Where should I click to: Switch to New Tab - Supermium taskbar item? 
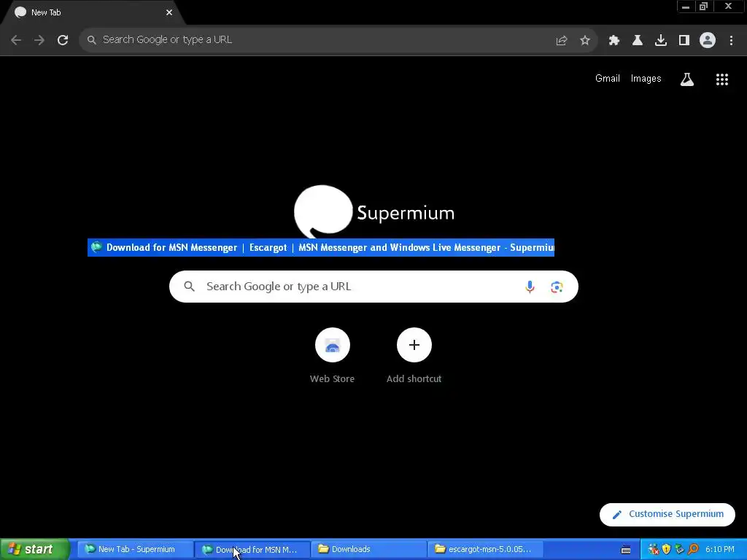click(134, 549)
